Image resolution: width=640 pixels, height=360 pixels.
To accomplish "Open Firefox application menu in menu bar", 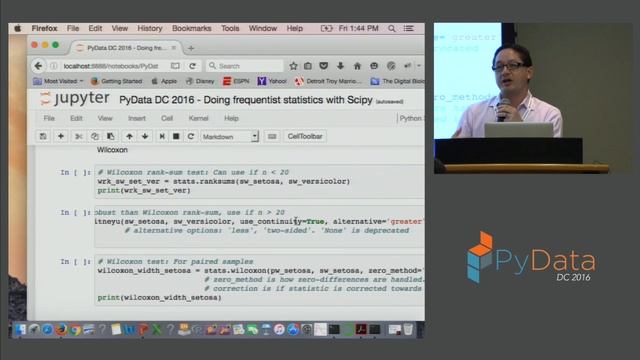I will pyautogui.click(x=44, y=28).
